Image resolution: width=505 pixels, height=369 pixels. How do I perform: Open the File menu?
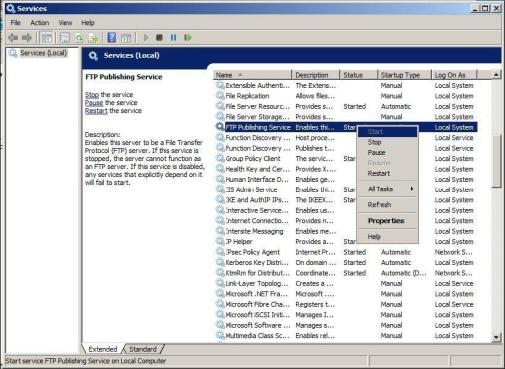(15, 23)
